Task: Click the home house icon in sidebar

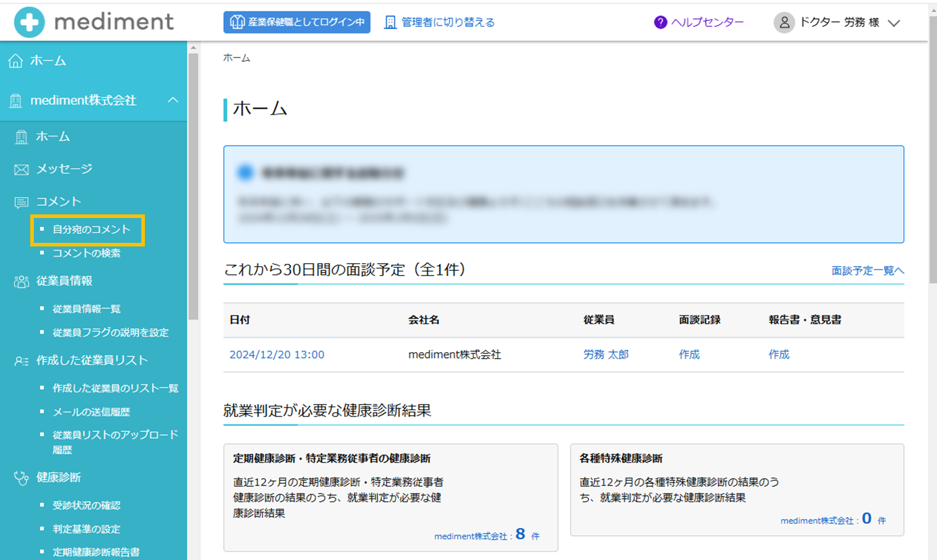Action: pos(16,61)
